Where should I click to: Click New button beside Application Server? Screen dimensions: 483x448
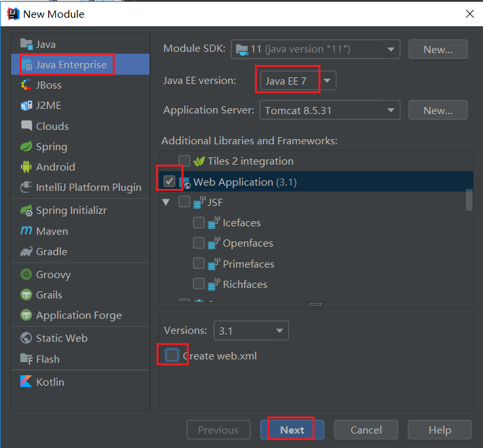tap(438, 110)
